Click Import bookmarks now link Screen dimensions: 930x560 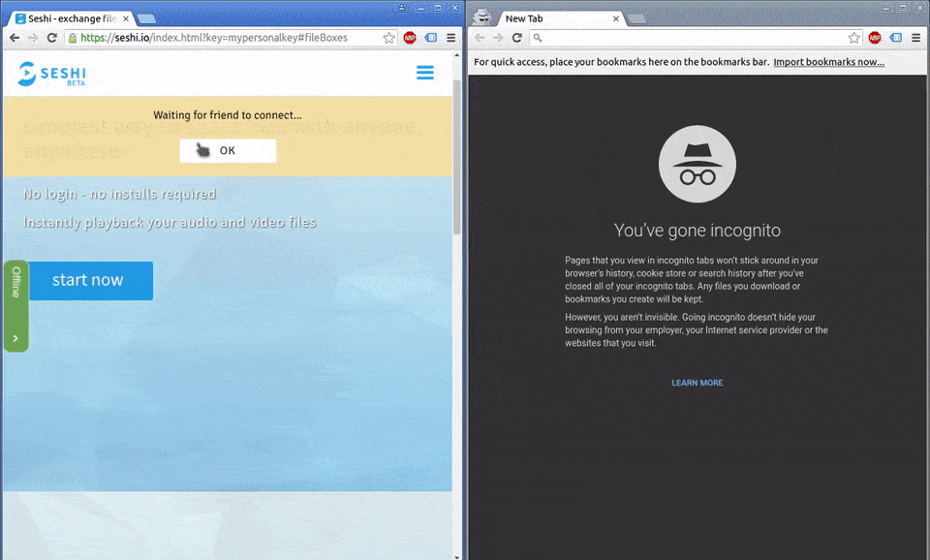click(828, 62)
